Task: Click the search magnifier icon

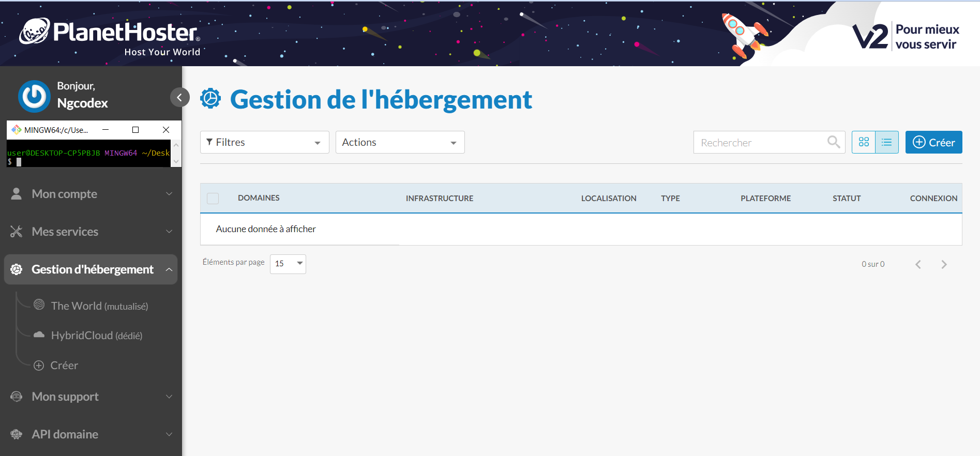Action: [x=833, y=142]
